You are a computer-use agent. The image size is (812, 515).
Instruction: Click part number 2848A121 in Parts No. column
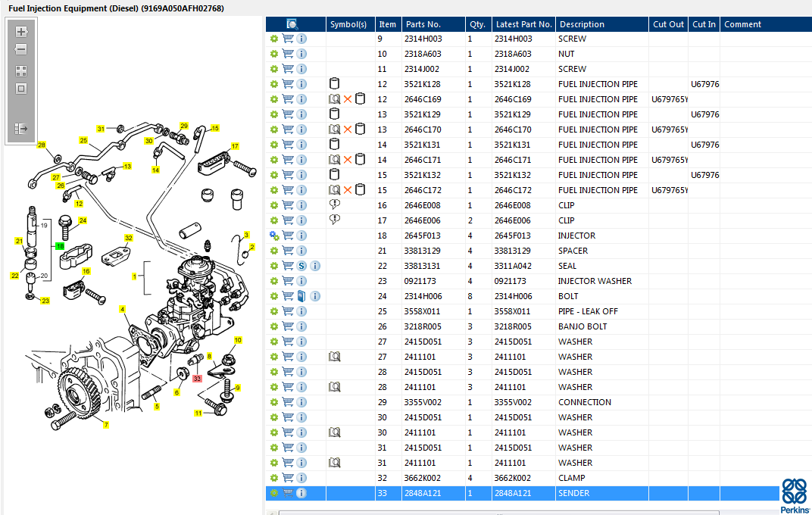click(x=423, y=493)
